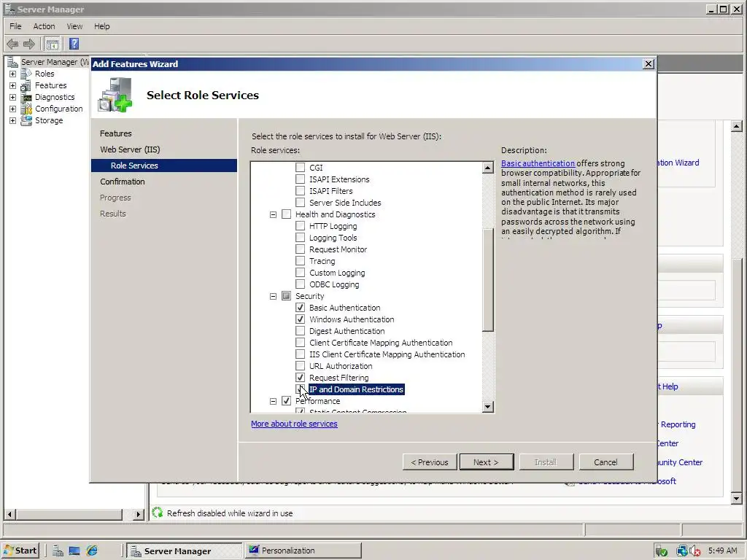Go to Web Server (IIS) wizard step
The height and width of the screenshot is (560, 747).
pyautogui.click(x=130, y=149)
